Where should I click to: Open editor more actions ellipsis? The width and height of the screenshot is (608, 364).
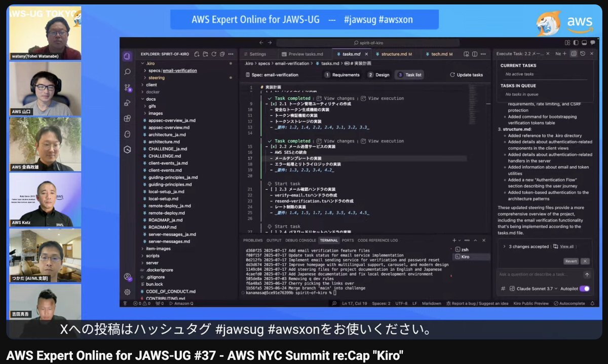pos(483,54)
